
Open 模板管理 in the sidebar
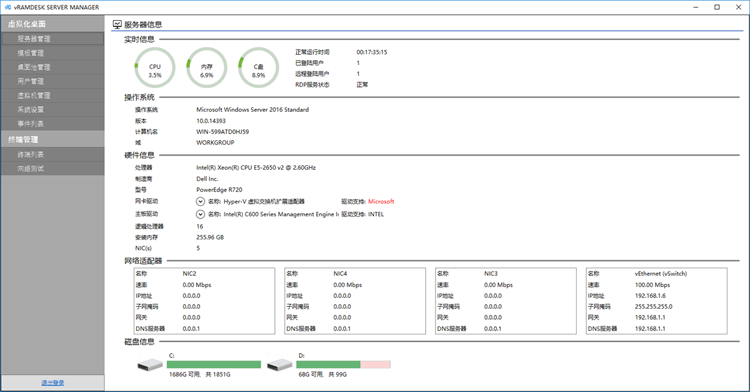[53, 53]
